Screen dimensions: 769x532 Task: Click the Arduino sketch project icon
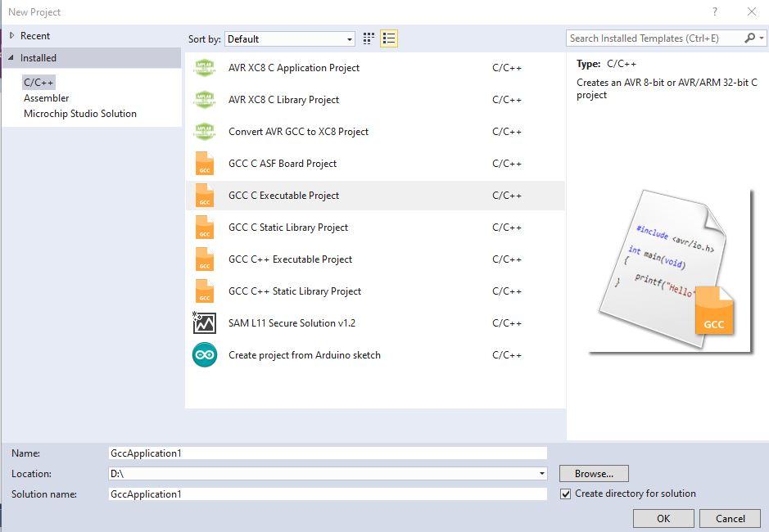pos(205,354)
